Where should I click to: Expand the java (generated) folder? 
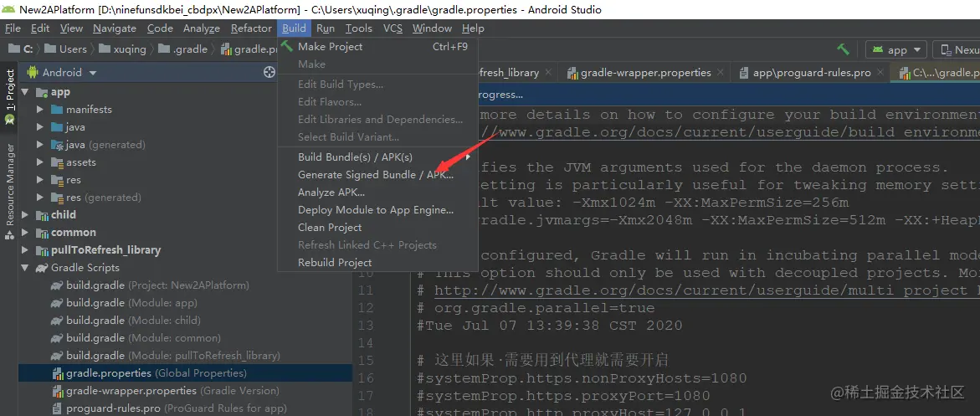point(40,145)
